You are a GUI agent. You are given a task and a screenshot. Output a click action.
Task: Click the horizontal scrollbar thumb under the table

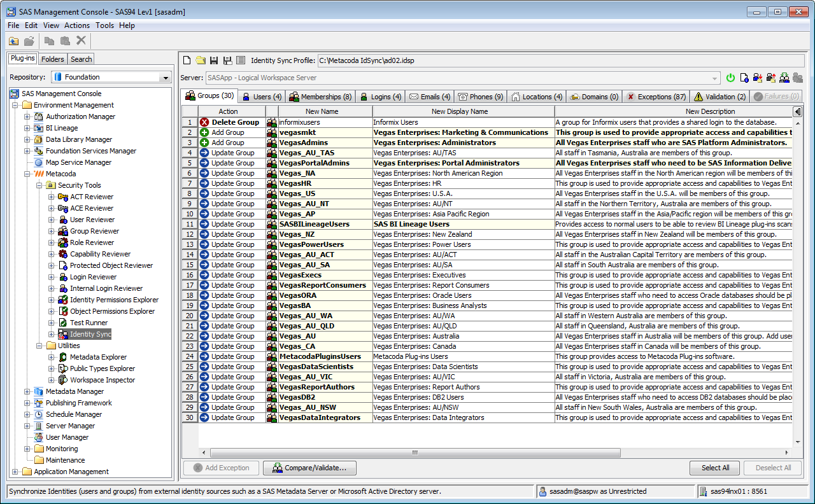click(415, 452)
